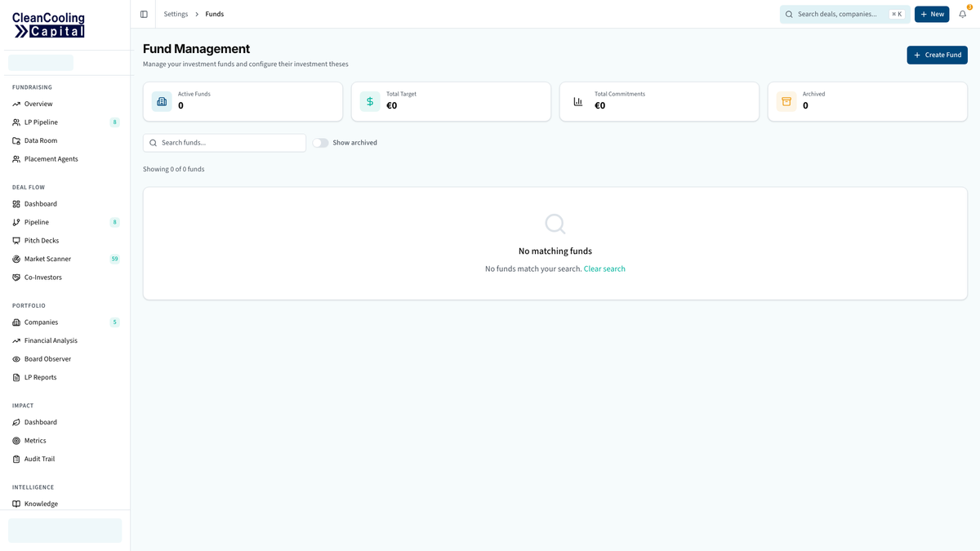The image size is (980, 551).
Task: Enable the Show archived toggle
Action: (x=320, y=143)
